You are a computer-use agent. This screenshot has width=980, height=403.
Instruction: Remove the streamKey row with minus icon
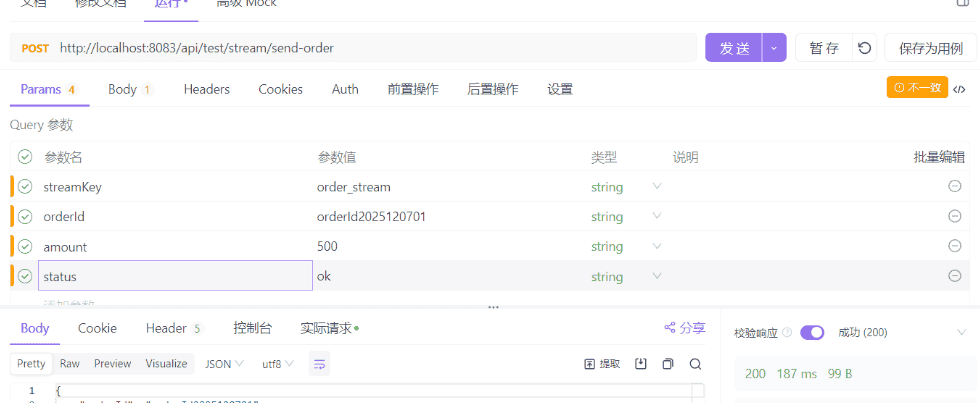954,186
